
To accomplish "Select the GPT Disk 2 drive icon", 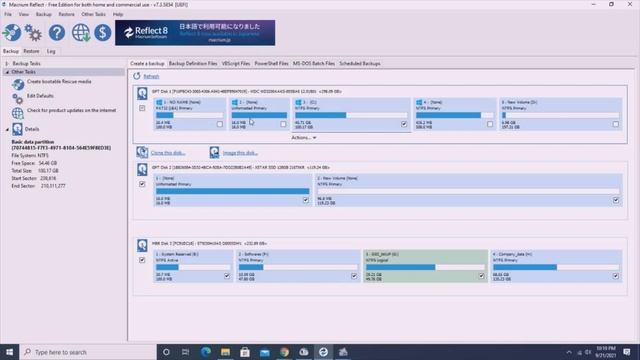I will [142, 169].
